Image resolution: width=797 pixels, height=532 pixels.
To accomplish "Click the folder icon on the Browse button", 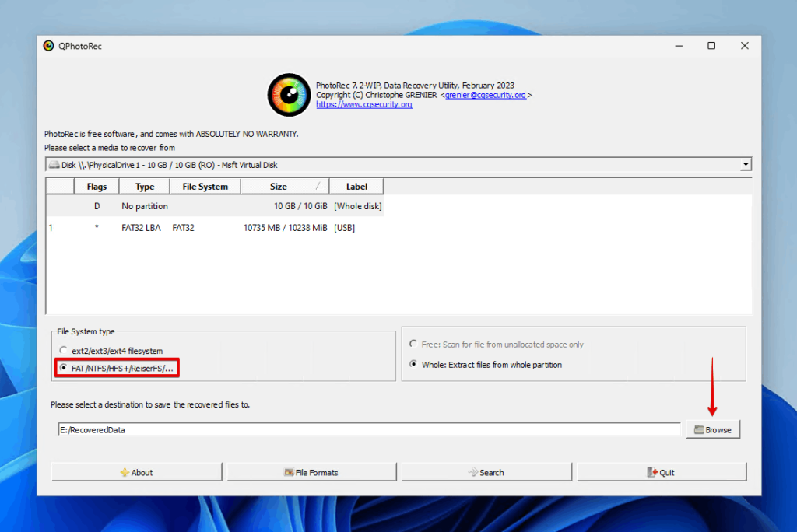I will pos(698,429).
